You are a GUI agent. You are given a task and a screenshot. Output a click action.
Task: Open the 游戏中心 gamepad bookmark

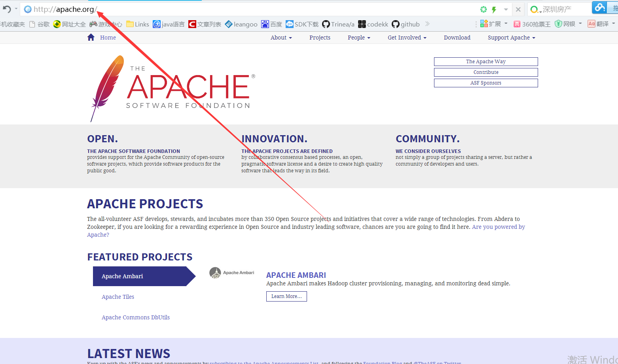106,24
